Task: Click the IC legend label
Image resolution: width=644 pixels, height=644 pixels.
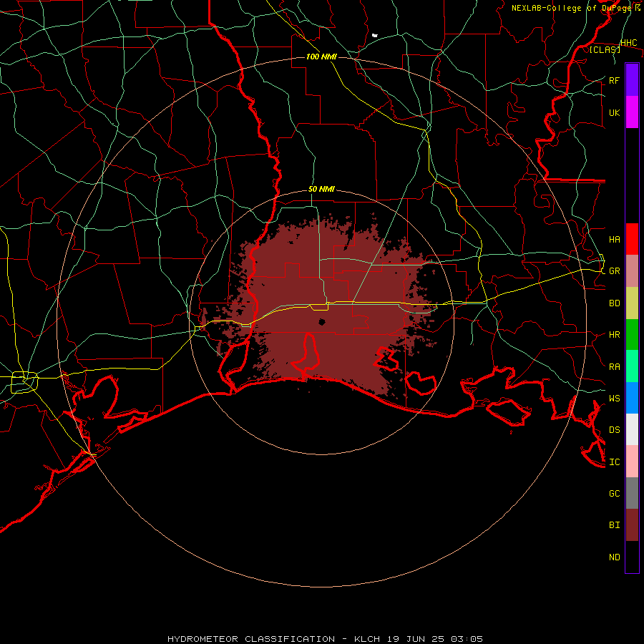Action: [x=614, y=462]
